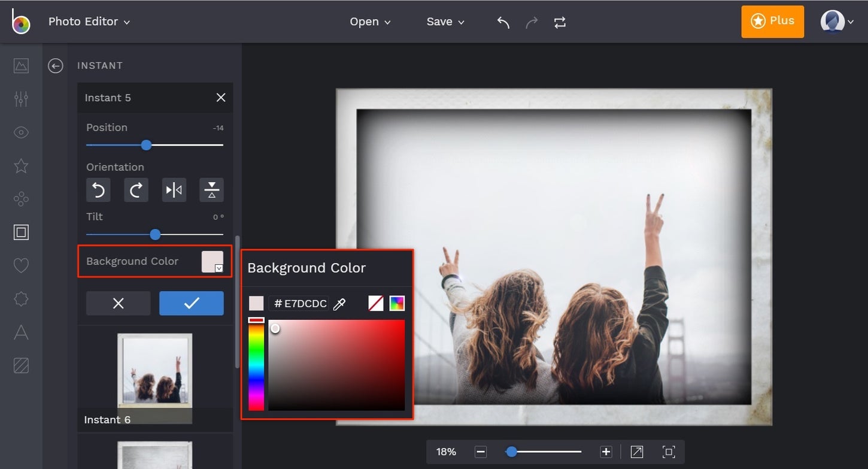The width and height of the screenshot is (868, 469).
Task: Click the Tilt value 0°
Action: pyautogui.click(x=218, y=217)
